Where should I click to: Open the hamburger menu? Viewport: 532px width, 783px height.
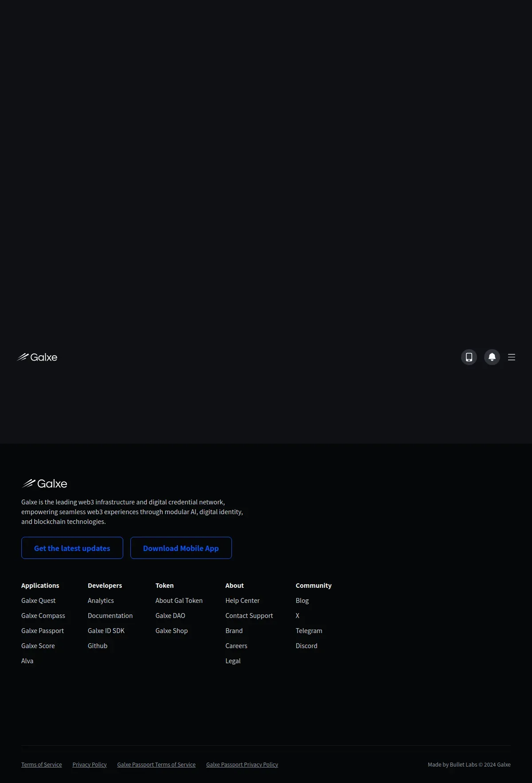pos(512,357)
